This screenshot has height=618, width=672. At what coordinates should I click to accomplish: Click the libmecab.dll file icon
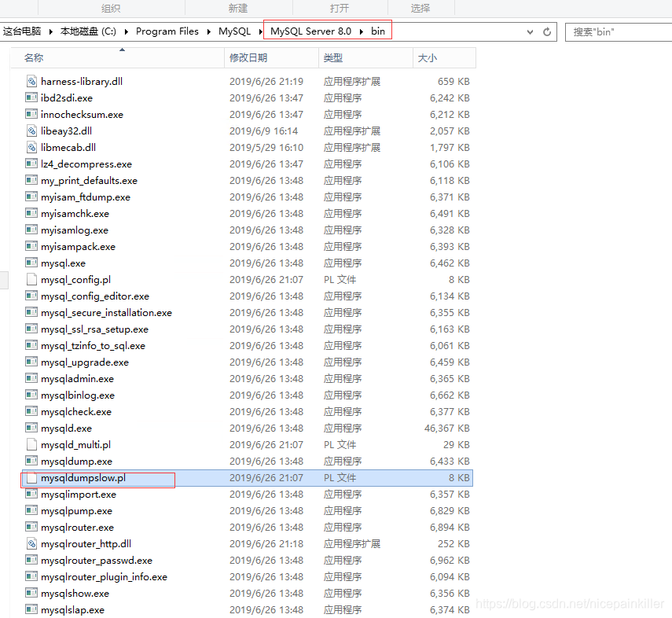[x=31, y=147]
